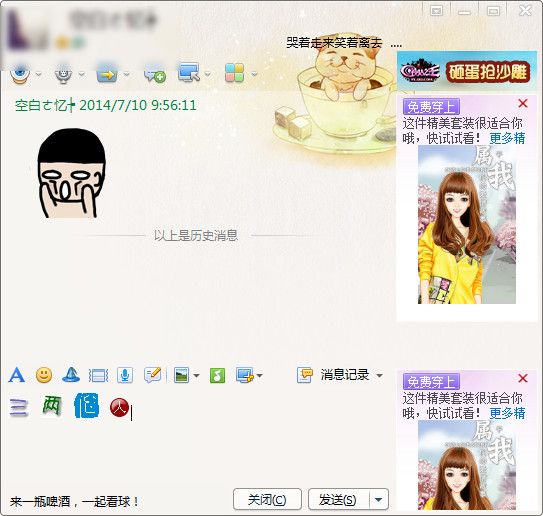Expand the apps grid dropdown arrow

coord(254,74)
